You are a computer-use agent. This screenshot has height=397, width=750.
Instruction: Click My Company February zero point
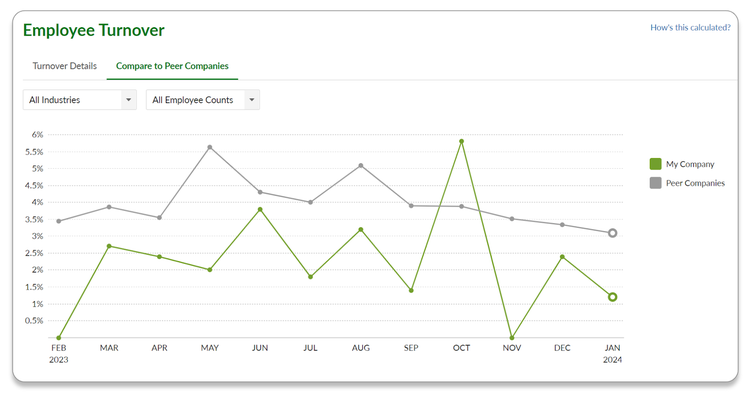[59, 338]
